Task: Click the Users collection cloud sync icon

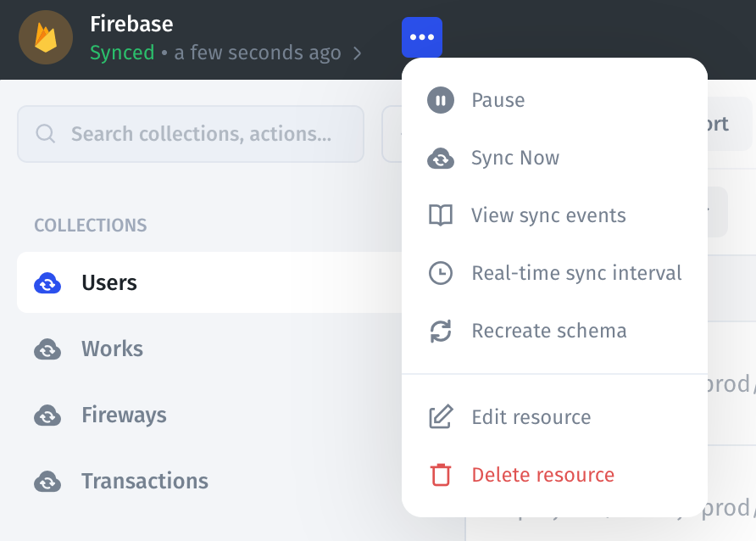Action: click(47, 283)
